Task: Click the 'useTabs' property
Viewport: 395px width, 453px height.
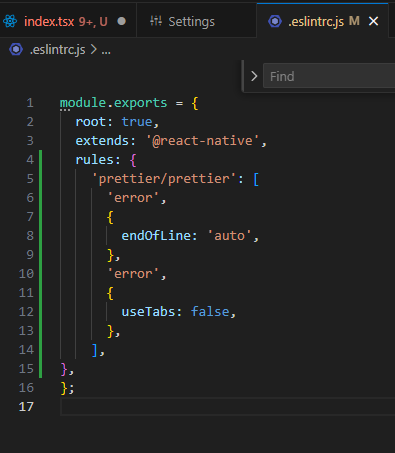Action: (148, 312)
